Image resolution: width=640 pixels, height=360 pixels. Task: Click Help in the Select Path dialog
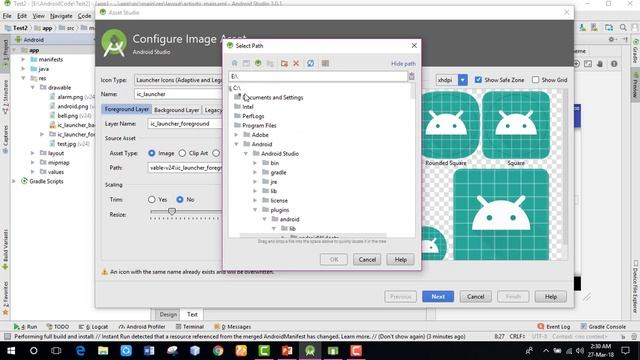pos(400,260)
